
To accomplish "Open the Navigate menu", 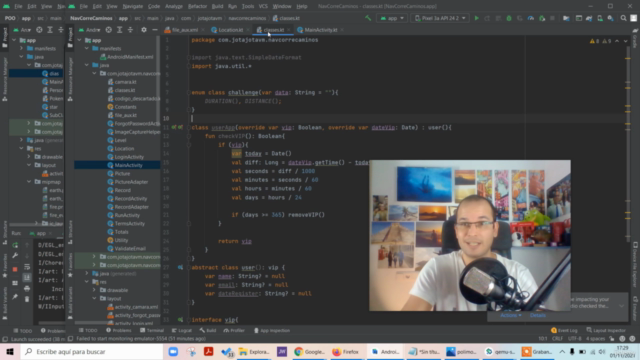I will tap(133, 7).
